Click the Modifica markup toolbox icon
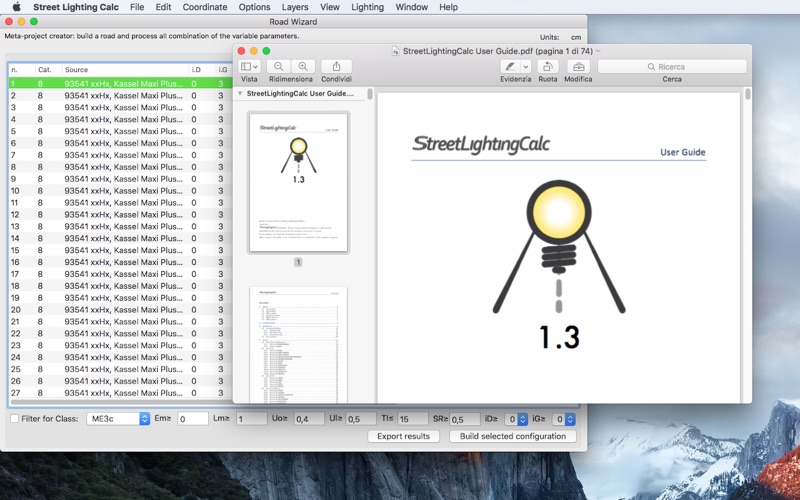Screen dimensions: 800x500 [x=578, y=66]
